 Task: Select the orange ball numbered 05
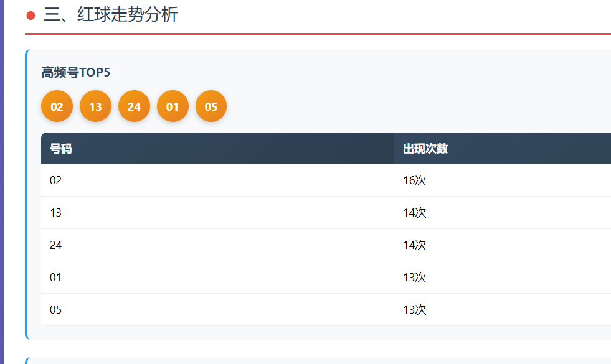click(x=211, y=106)
